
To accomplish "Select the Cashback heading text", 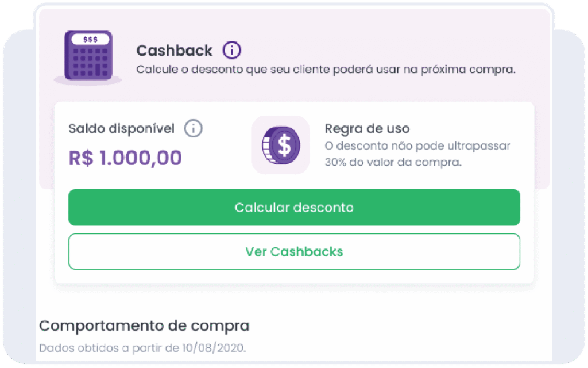I will (x=174, y=51).
